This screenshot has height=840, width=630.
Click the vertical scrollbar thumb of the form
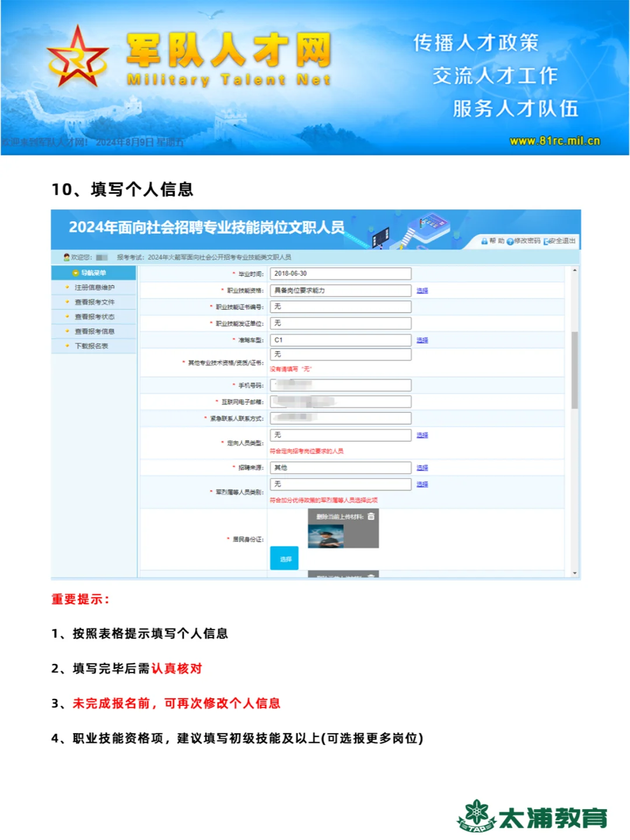click(x=575, y=370)
